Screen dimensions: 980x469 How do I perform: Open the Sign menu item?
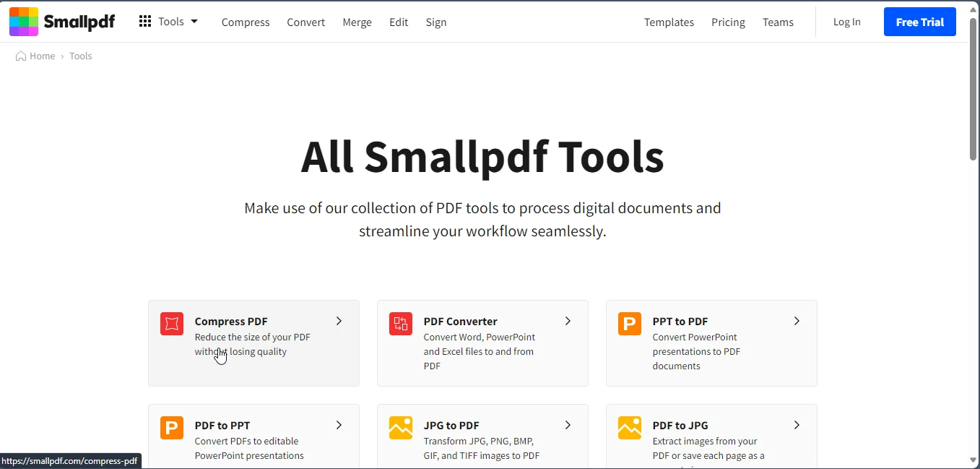tap(436, 22)
